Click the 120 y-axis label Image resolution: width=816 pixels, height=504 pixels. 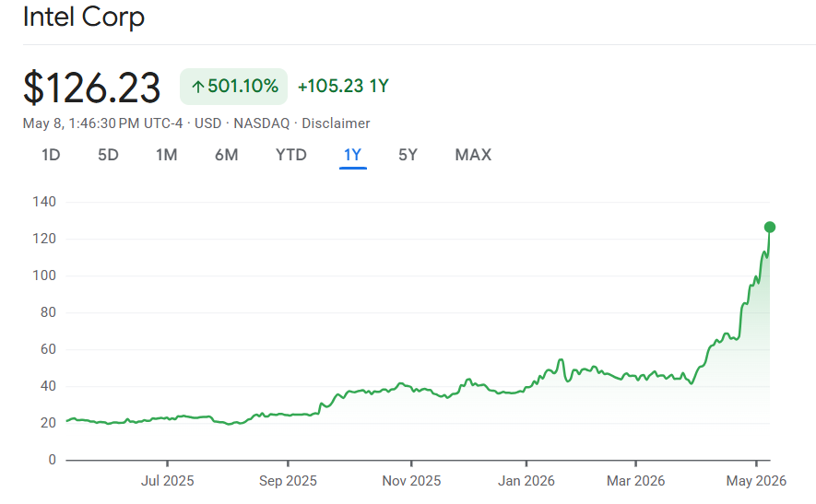(x=44, y=239)
